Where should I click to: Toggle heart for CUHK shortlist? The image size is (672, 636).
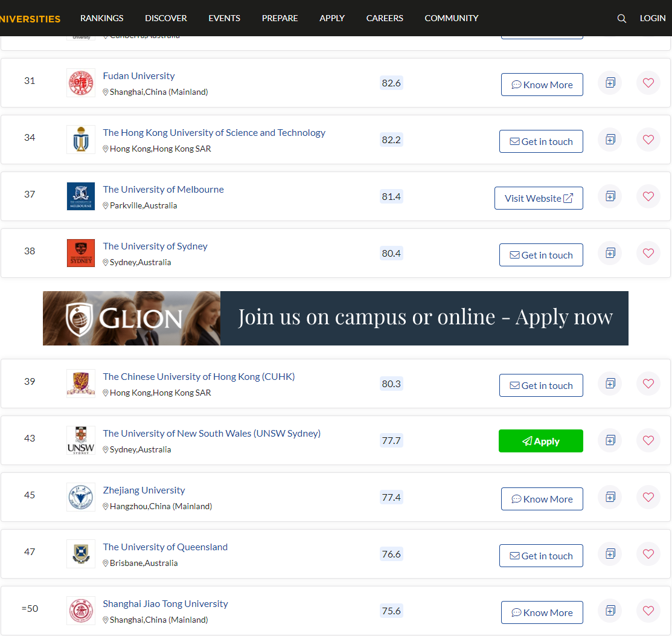pyautogui.click(x=648, y=384)
